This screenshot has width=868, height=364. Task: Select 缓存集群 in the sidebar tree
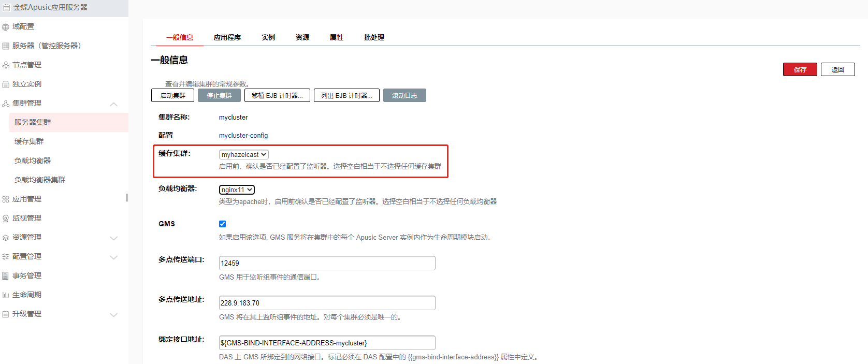pos(29,141)
